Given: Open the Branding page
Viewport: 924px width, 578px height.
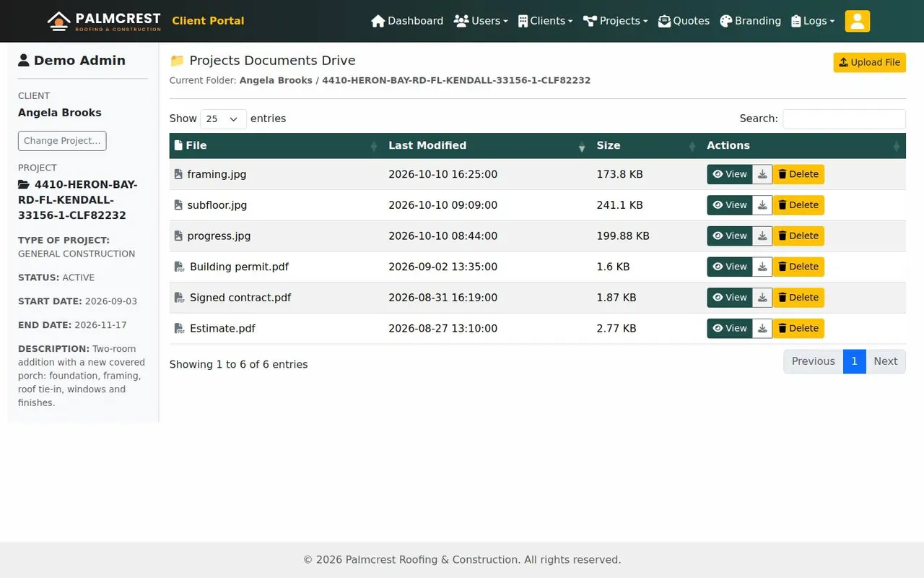Looking at the screenshot, I should point(751,21).
